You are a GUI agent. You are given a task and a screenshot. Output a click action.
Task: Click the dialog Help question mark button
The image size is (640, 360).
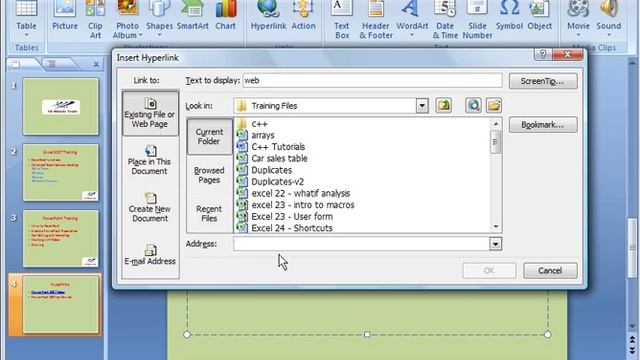point(543,54)
